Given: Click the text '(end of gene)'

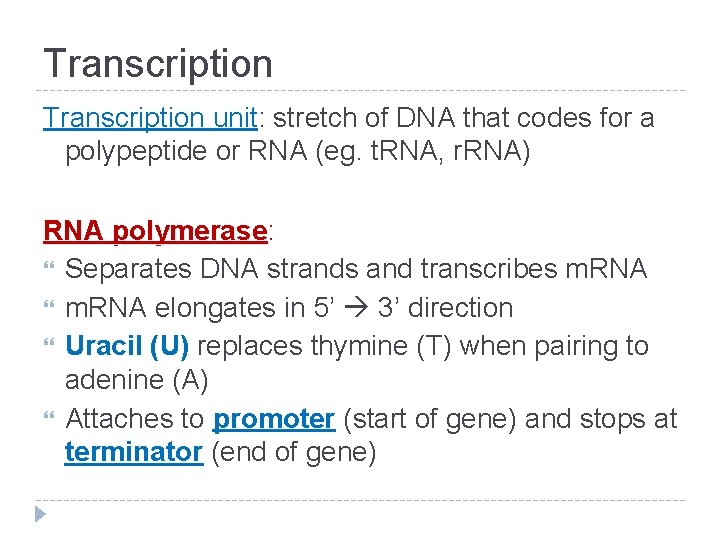Looking at the screenshot, I should pos(294,452).
